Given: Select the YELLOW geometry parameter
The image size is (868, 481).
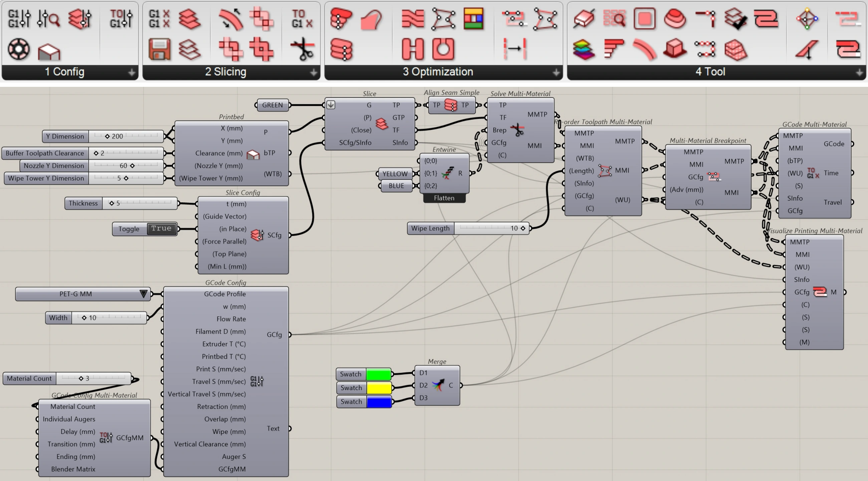Looking at the screenshot, I should point(395,174).
